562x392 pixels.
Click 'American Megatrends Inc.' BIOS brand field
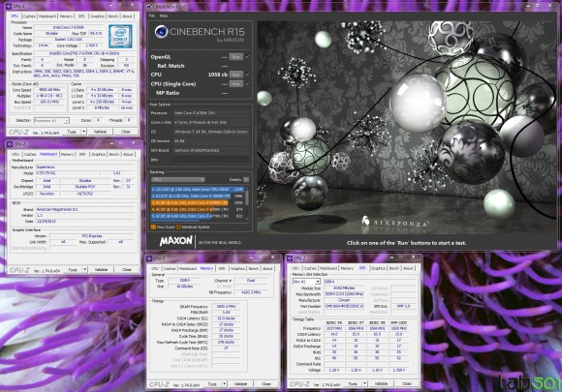pos(85,209)
